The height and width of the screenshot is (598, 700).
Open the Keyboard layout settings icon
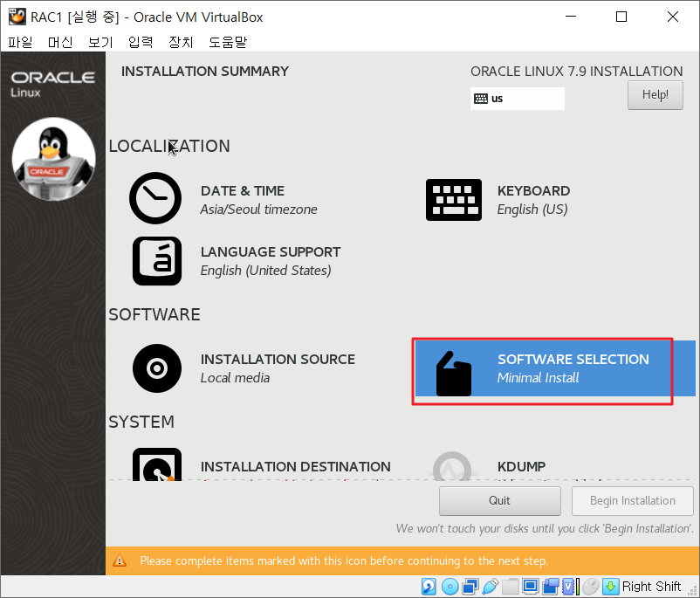454,200
